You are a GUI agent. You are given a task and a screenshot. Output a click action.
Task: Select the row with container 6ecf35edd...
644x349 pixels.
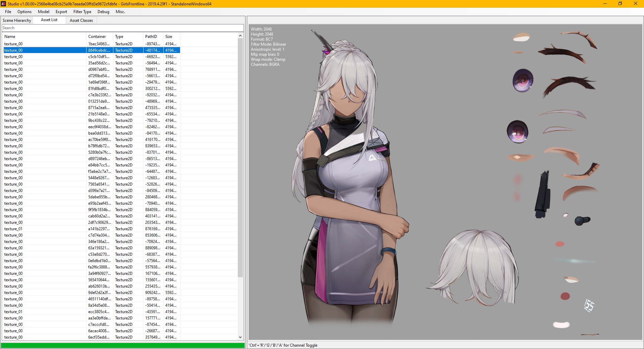[x=92, y=337]
